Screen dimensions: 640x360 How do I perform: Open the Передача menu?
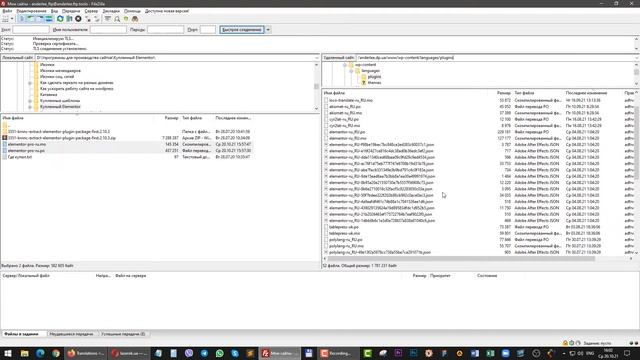point(71,11)
